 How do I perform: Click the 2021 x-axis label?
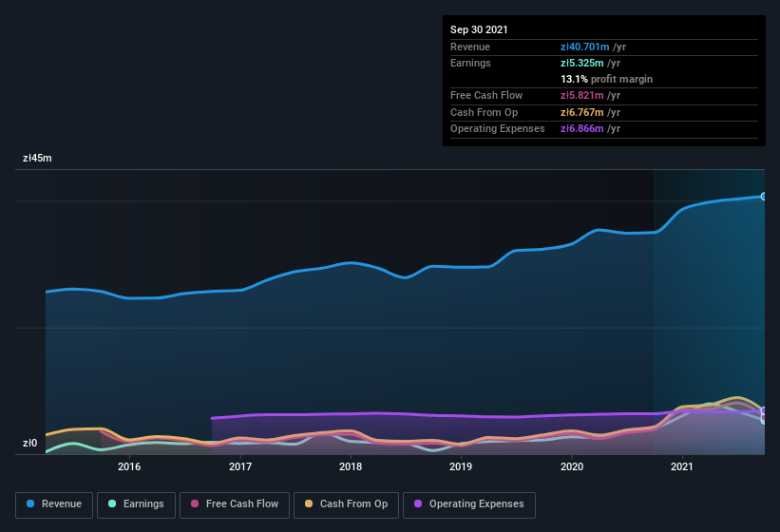(681, 466)
